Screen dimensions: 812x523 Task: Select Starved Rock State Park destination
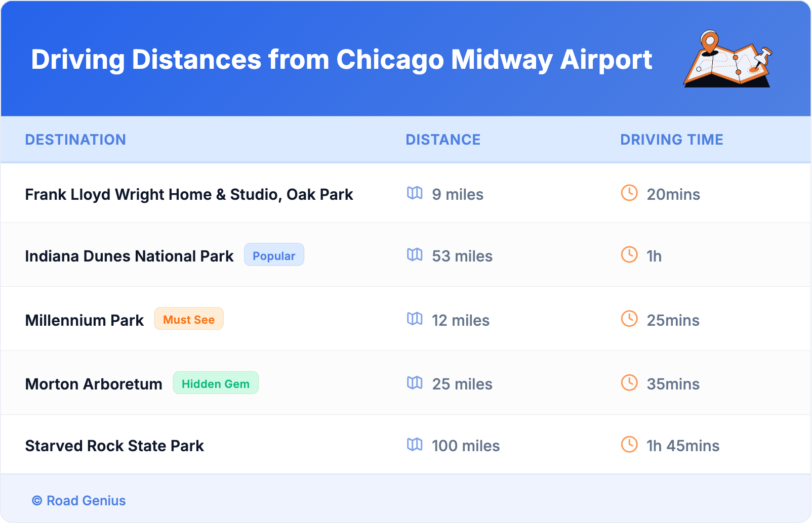coord(114,446)
